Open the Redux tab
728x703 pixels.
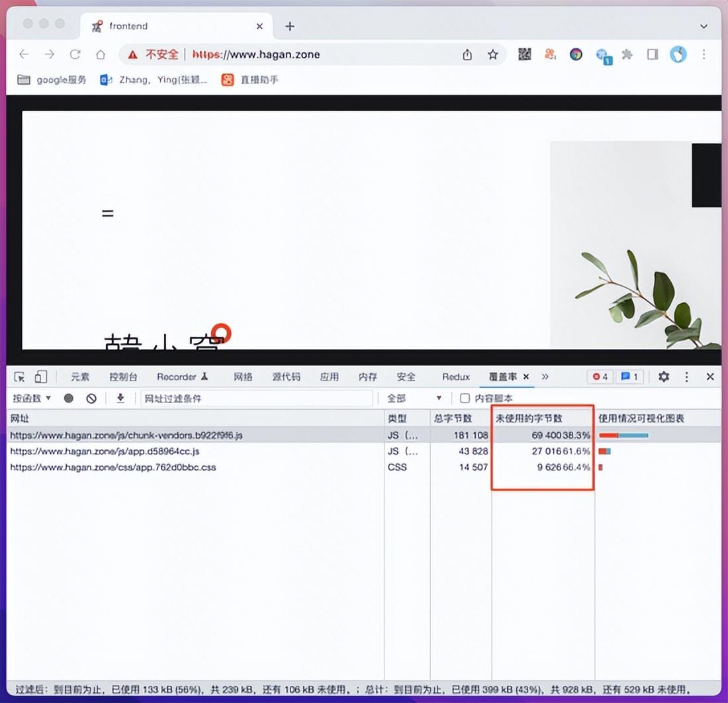click(456, 377)
